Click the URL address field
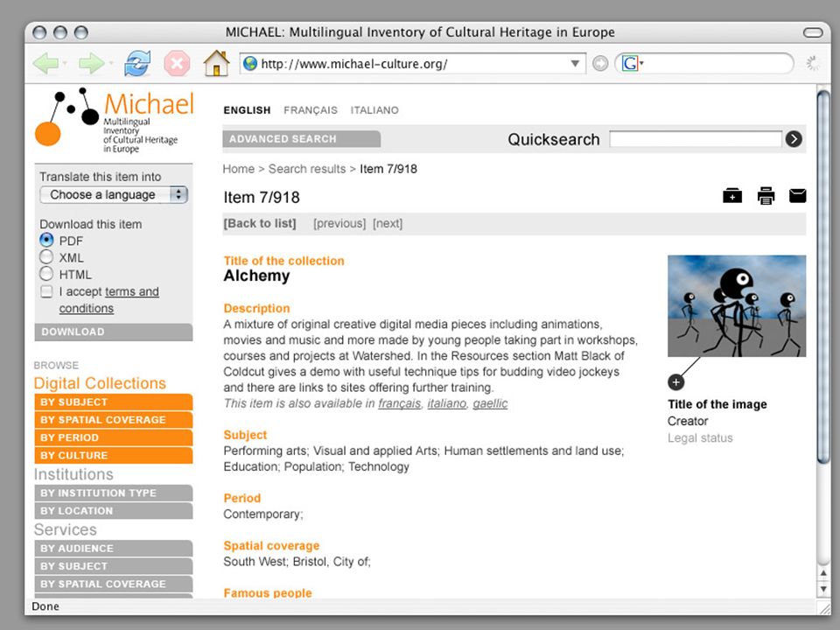840x630 pixels. coord(412,64)
